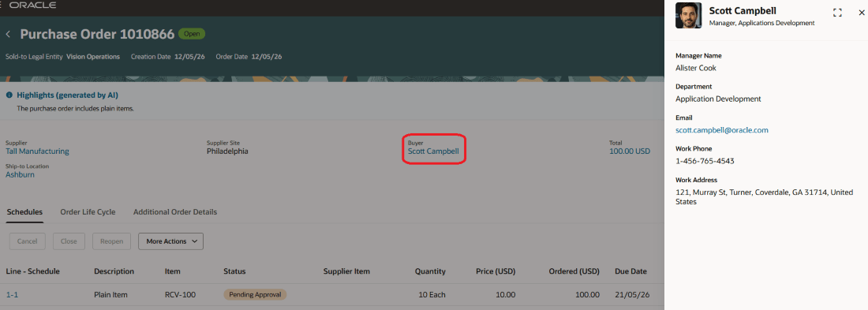Click the Reopen button
868x310 pixels.
click(x=112, y=241)
